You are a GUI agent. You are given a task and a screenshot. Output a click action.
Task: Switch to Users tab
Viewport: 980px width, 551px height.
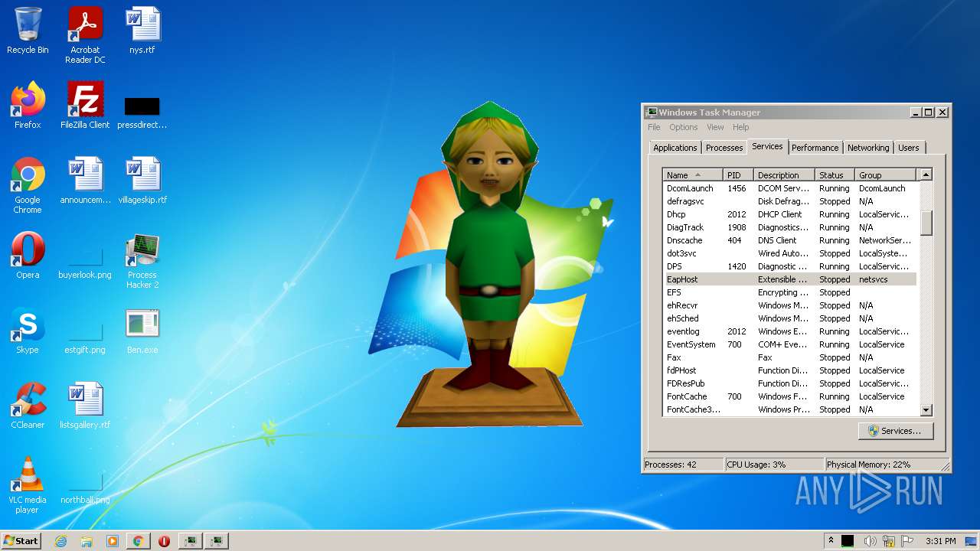(x=909, y=148)
